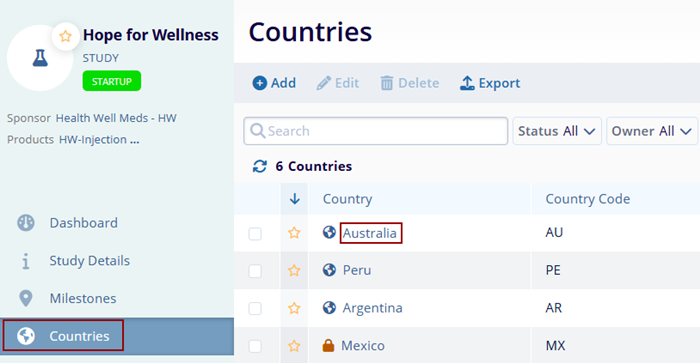This screenshot has height=363, width=700.
Task: Export the countries list
Action: pos(490,83)
